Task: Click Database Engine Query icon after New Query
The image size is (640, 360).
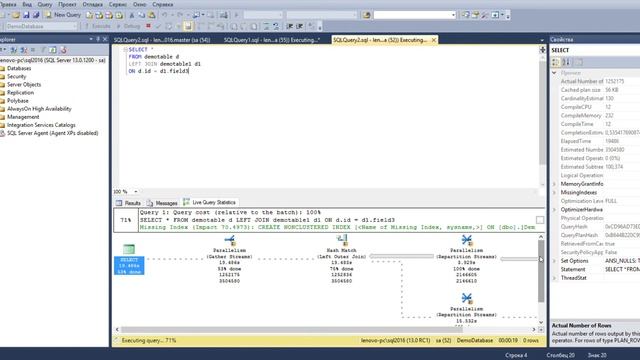Action: click(x=89, y=15)
